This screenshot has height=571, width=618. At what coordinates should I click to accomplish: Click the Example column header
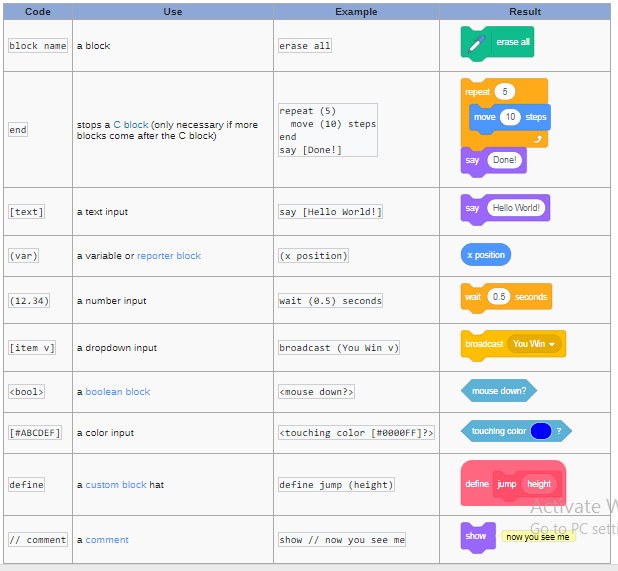(356, 12)
